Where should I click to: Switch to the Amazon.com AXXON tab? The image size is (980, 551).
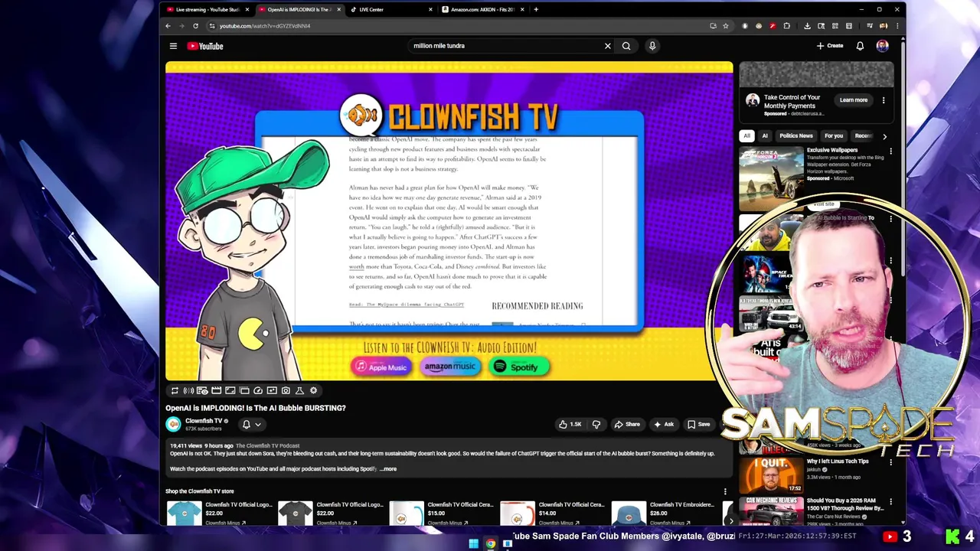coord(482,10)
